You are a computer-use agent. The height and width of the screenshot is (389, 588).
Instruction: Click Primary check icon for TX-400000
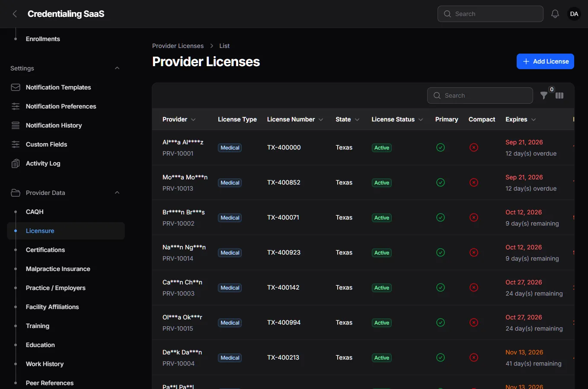[441, 147]
